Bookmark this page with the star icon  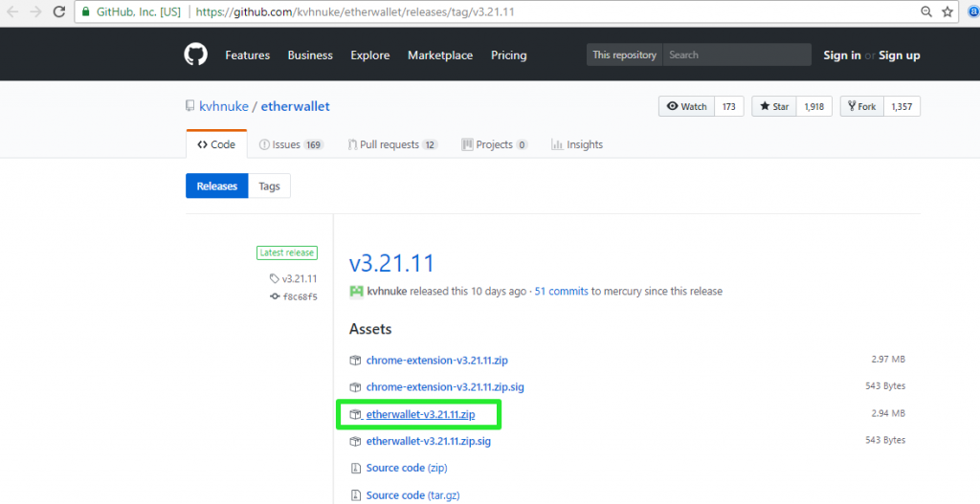pyautogui.click(x=947, y=11)
